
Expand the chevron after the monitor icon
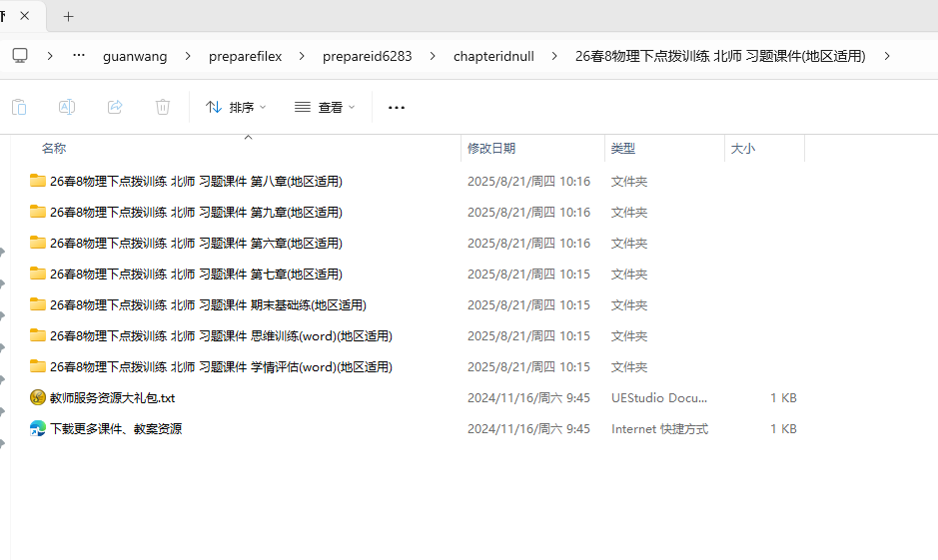[50, 56]
